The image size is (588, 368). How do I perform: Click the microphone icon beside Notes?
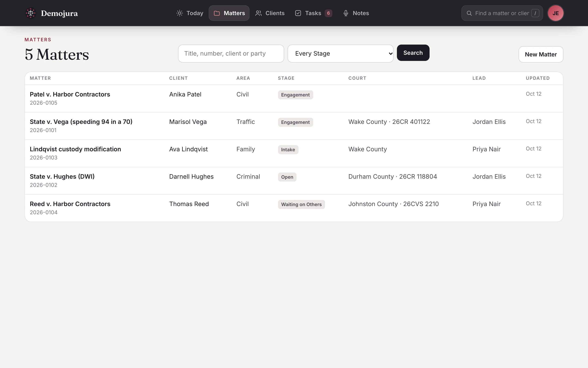tap(346, 13)
